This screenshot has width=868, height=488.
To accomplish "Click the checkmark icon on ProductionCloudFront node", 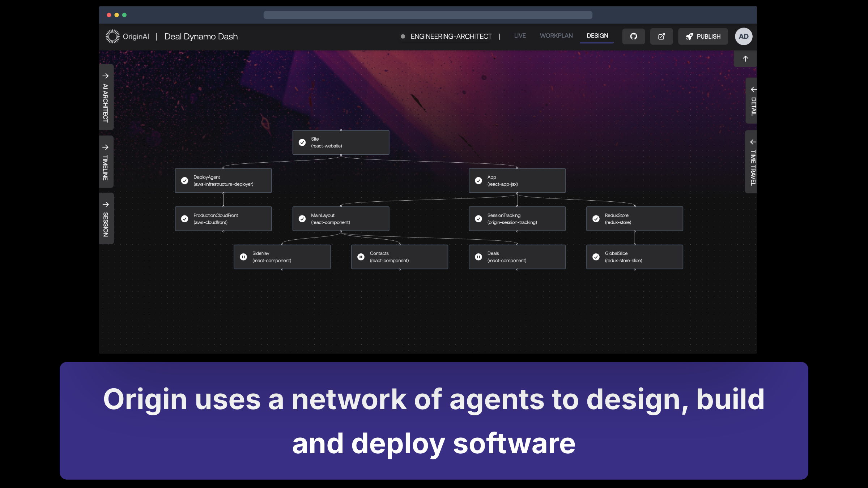I will (184, 219).
